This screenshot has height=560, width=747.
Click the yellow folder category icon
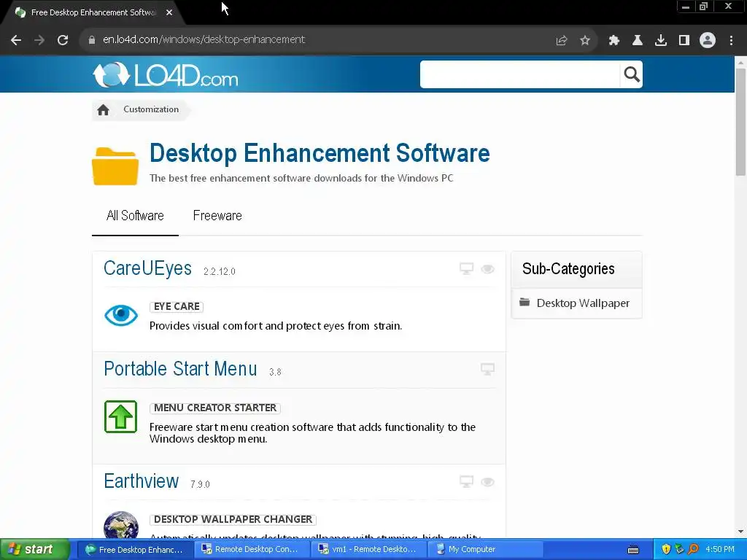click(115, 166)
